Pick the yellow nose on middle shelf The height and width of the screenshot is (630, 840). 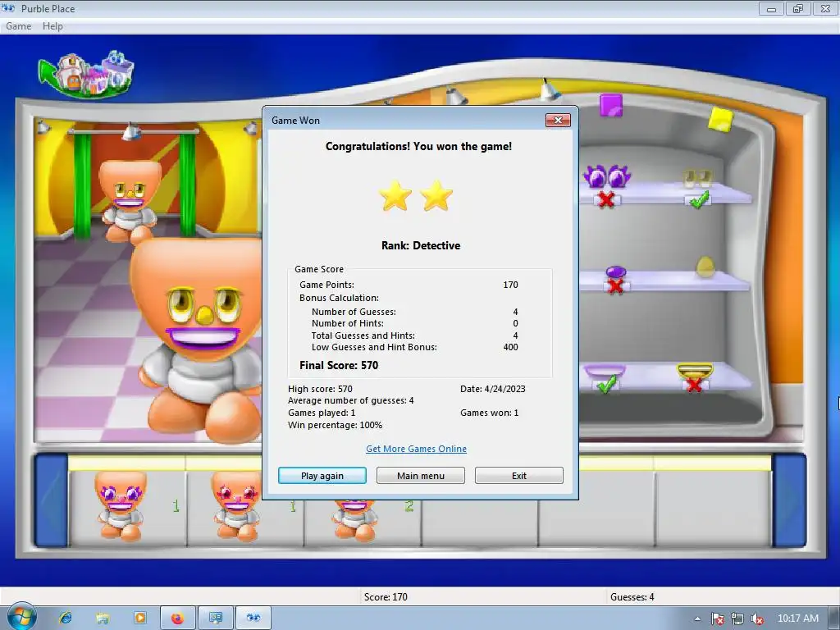[x=705, y=267]
